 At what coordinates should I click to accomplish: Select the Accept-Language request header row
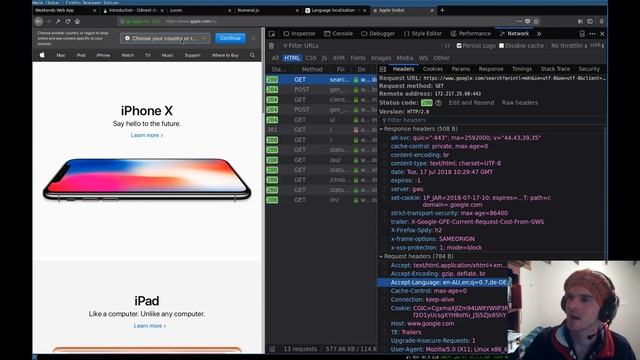point(443,282)
